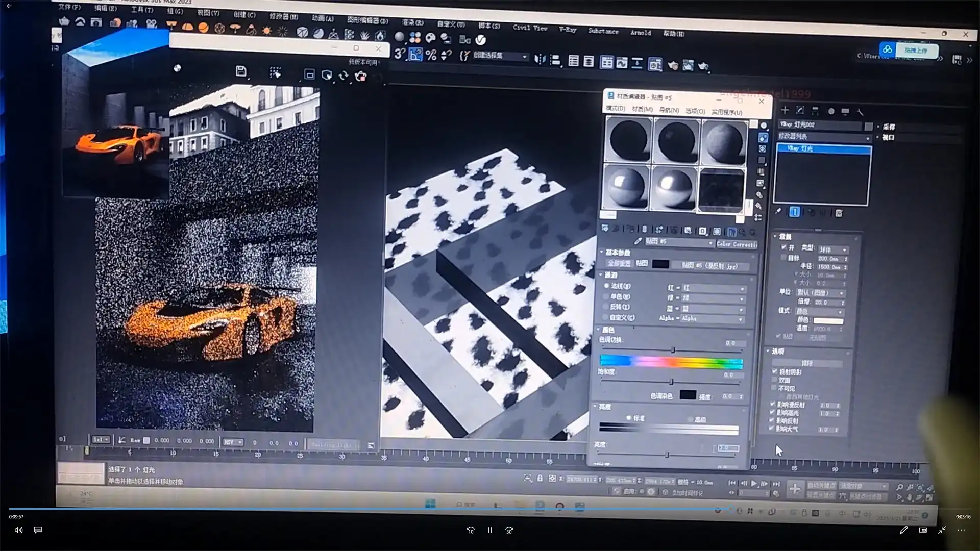Click a material sample sphere thumbnail
The image size is (980, 551).
(628, 138)
